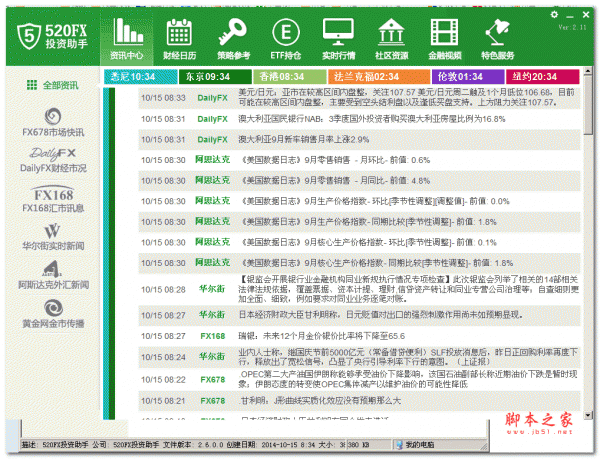Open the 08:33 DailyFX 美元/日元 news row
Image resolution: width=600 pixels, height=459 pixels.
coord(359,98)
